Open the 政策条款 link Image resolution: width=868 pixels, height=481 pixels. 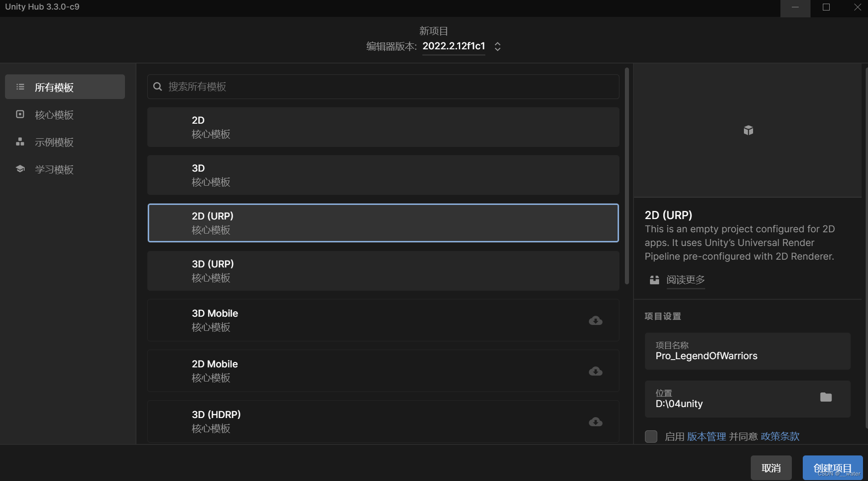(x=780, y=436)
